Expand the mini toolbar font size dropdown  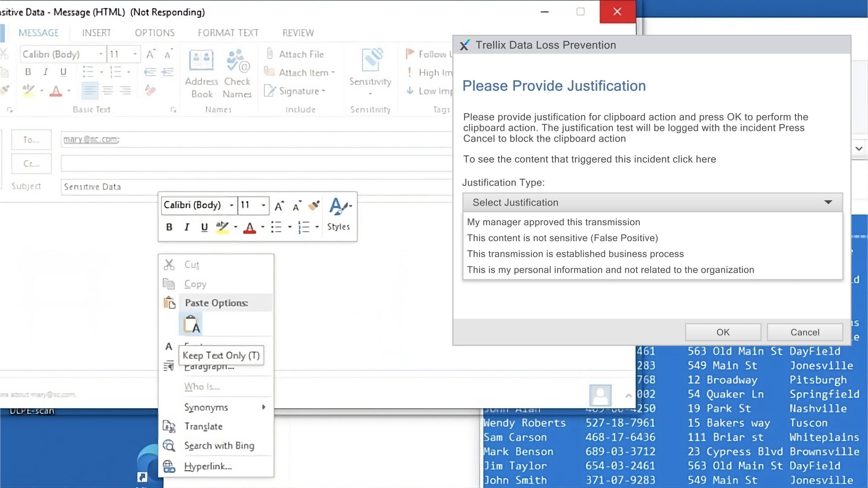pos(264,205)
